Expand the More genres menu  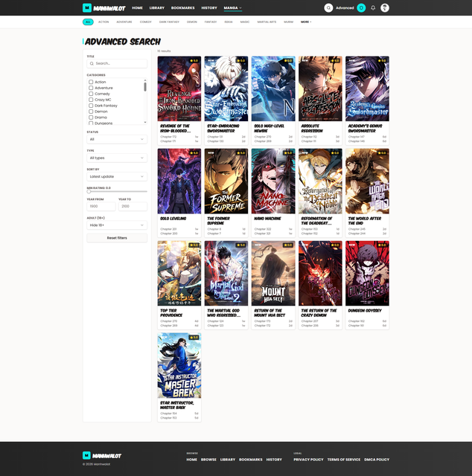pos(306,22)
